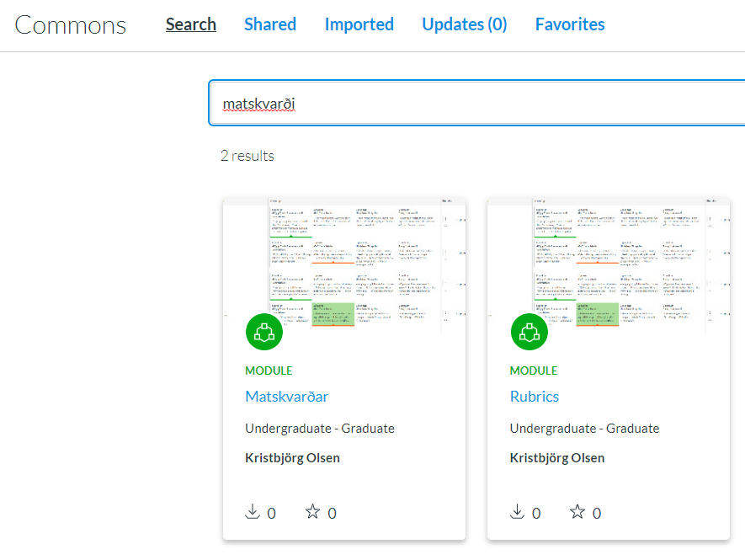This screenshot has height=560, width=745.
Task: Go to the Favorites tab
Action: tap(570, 24)
